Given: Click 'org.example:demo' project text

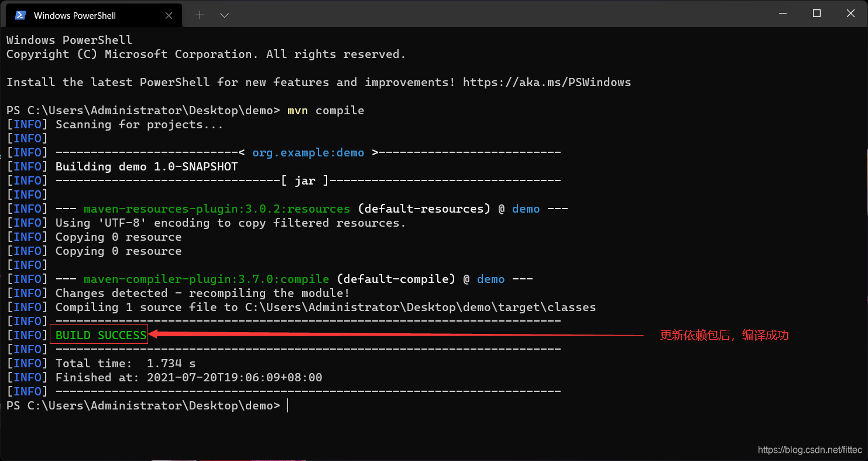Looking at the screenshot, I should pos(308,153).
